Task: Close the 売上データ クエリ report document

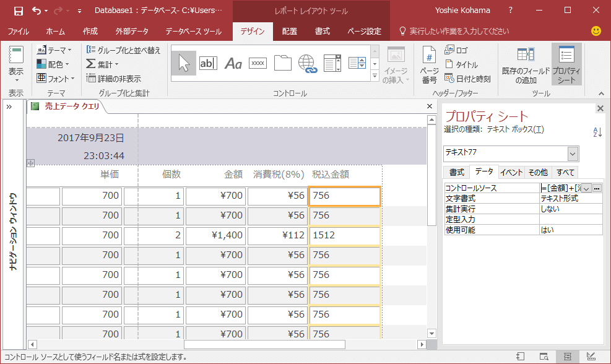Action: pyautogui.click(x=430, y=106)
